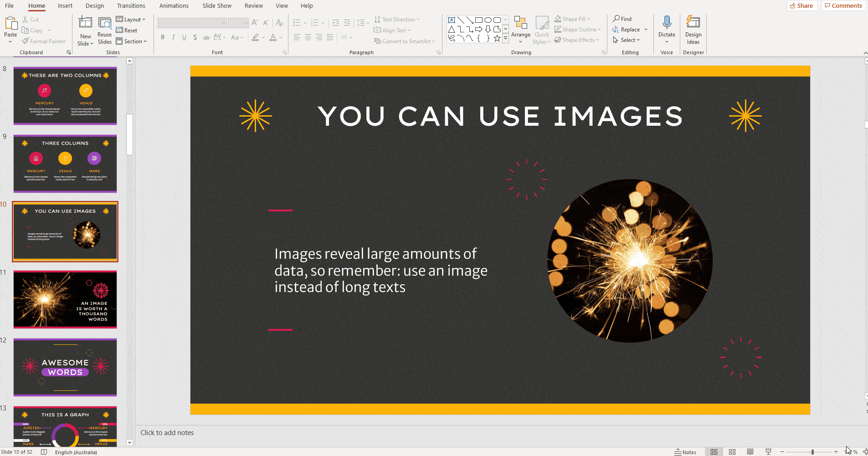Adjust the zoom slider handle

[x=812, y=452]
